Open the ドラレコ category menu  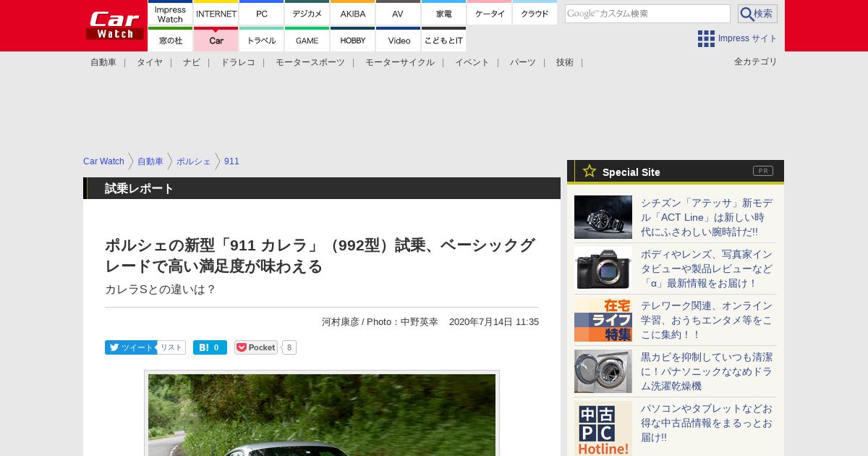click(238, 62)
